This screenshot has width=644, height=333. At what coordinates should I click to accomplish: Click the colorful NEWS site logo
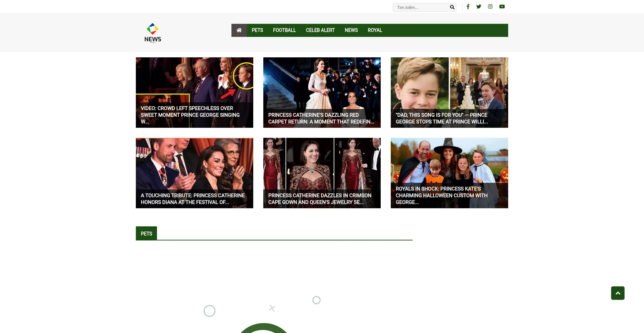(x=153, y=33)
